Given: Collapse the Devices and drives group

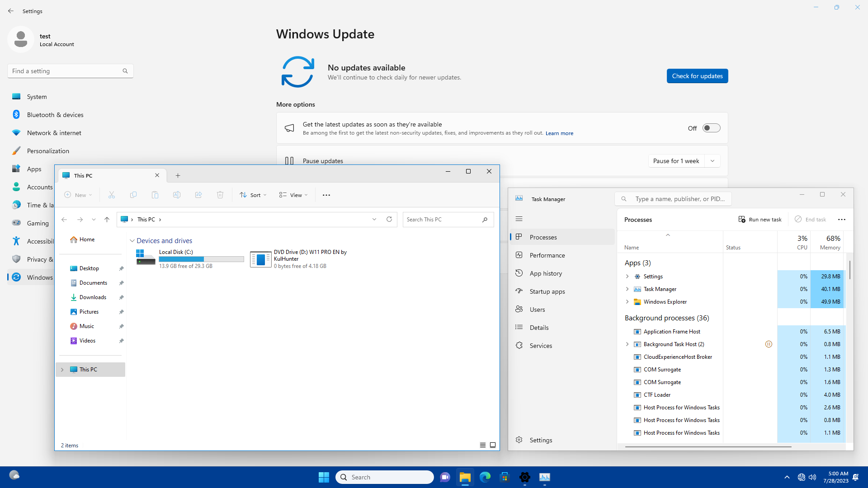Looking at the screenshot, I should (132, 241).
